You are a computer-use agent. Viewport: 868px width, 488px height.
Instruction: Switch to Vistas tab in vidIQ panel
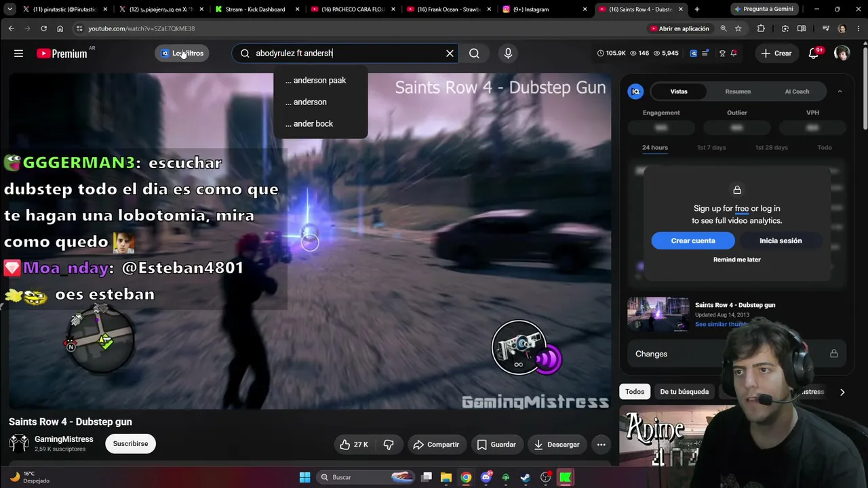point(679,91)
